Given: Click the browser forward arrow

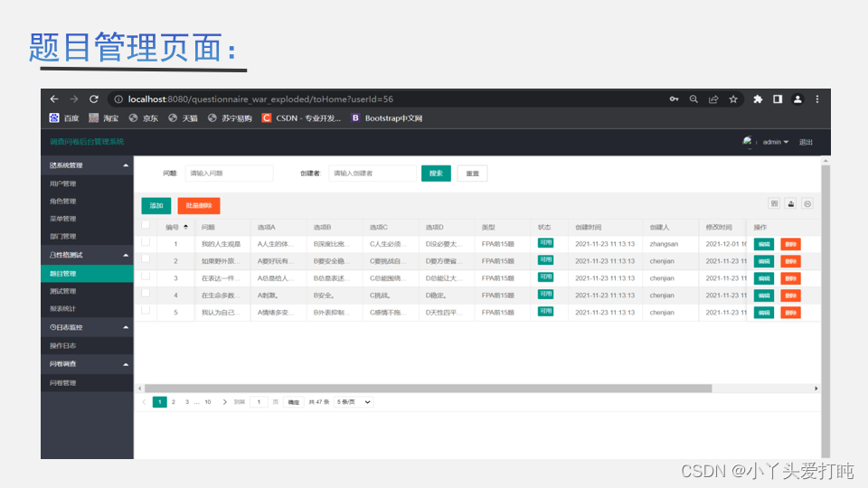Looking at the screenshot, I should [x=73, y=99].
